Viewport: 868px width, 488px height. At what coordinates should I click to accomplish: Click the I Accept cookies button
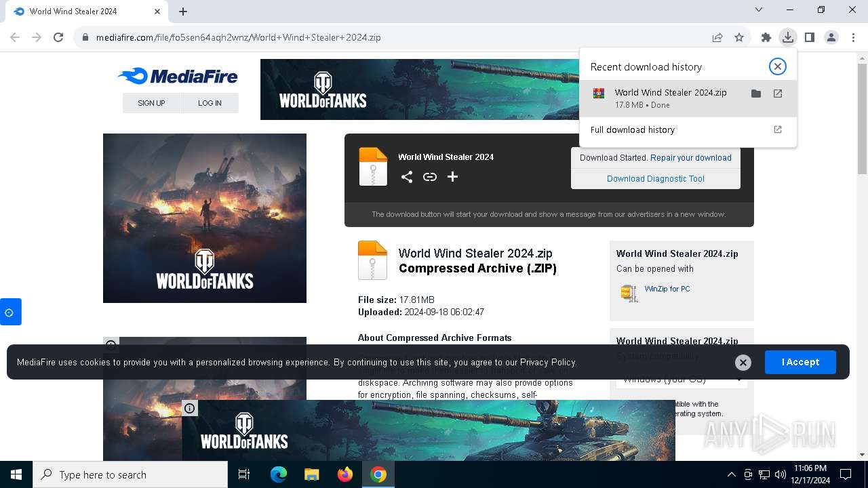coord(800,362)
